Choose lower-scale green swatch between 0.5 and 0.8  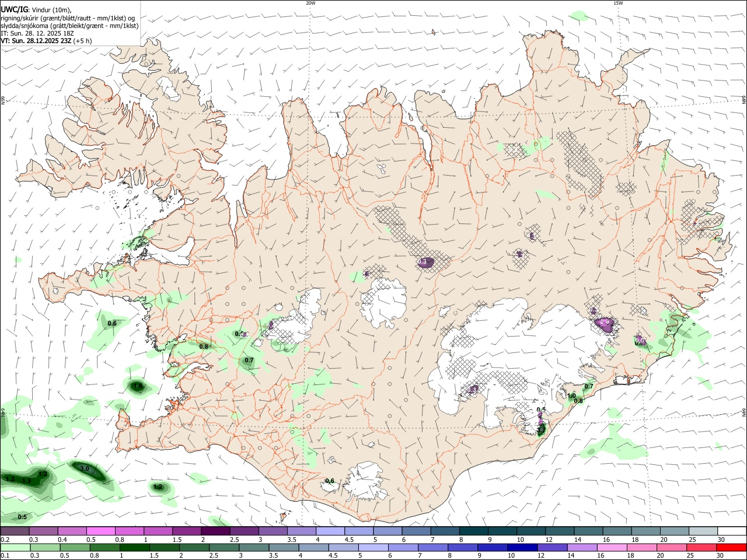75,547
